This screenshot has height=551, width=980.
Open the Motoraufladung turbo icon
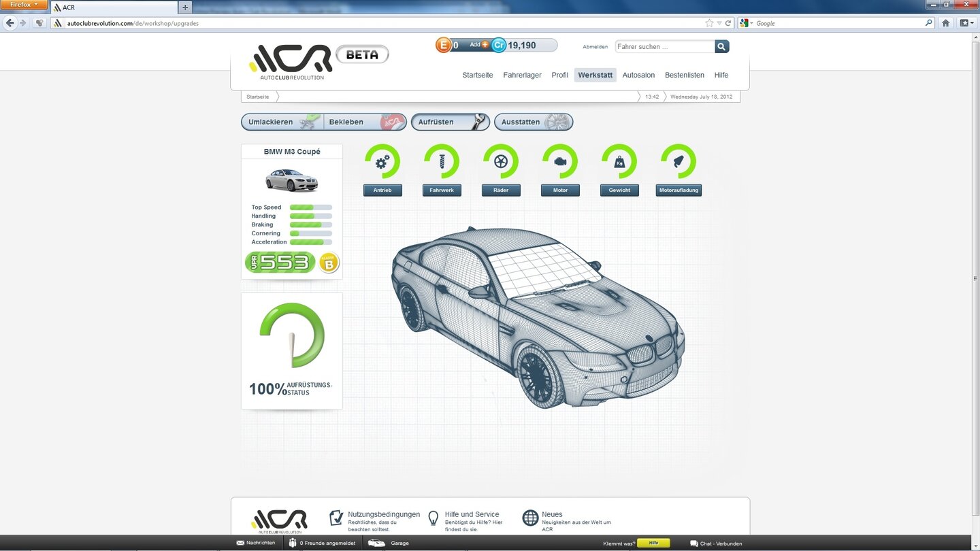(679, 162)
